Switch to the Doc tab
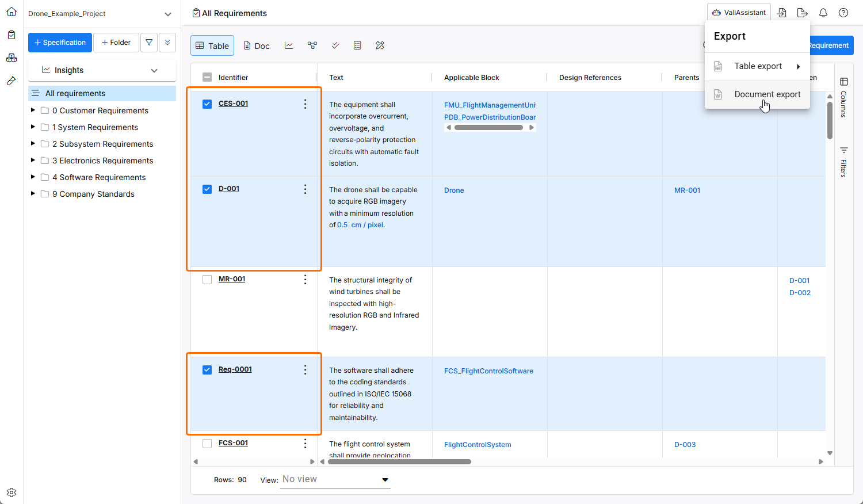The image size is (863, 504). 256,46
